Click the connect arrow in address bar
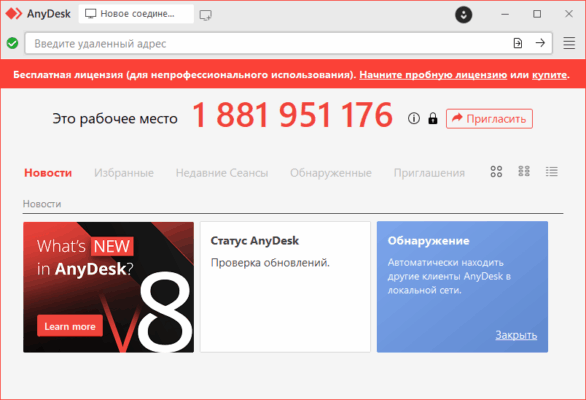The width and height of the screenshot is (586, 400). (x=540, y=43)
